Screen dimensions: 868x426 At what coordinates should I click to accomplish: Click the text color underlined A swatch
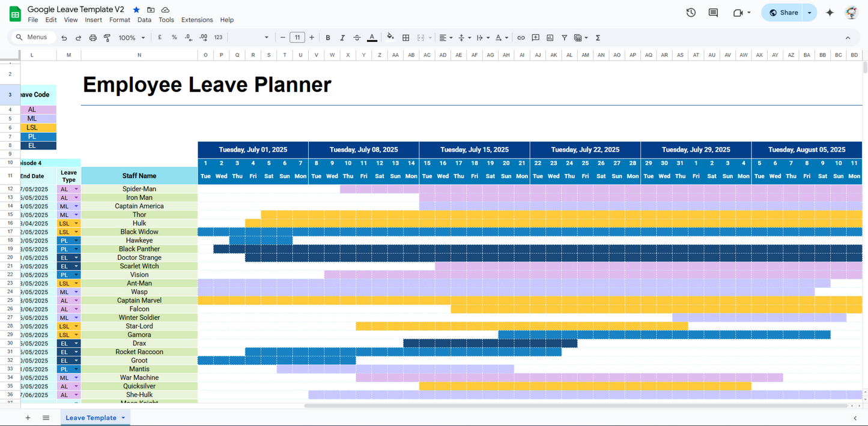pyautogui.click(x=372, y=38)
